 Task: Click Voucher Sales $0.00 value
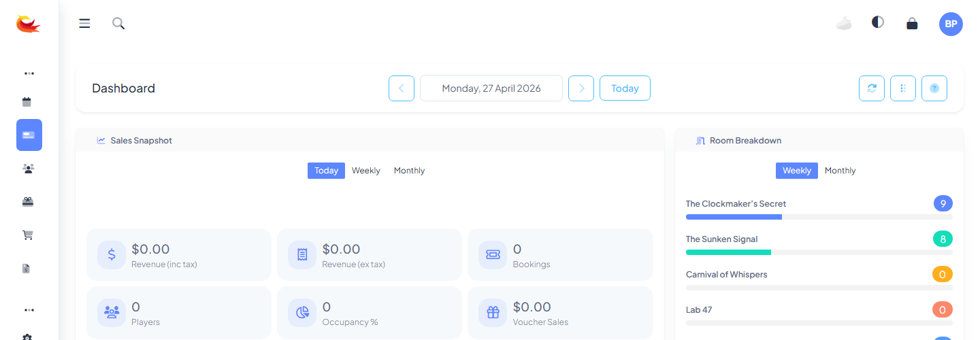click(x=532, y=307)
